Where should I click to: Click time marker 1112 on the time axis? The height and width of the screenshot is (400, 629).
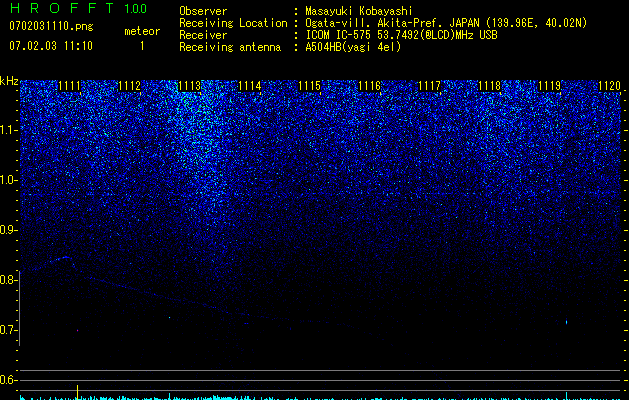(x=129, y=86)
